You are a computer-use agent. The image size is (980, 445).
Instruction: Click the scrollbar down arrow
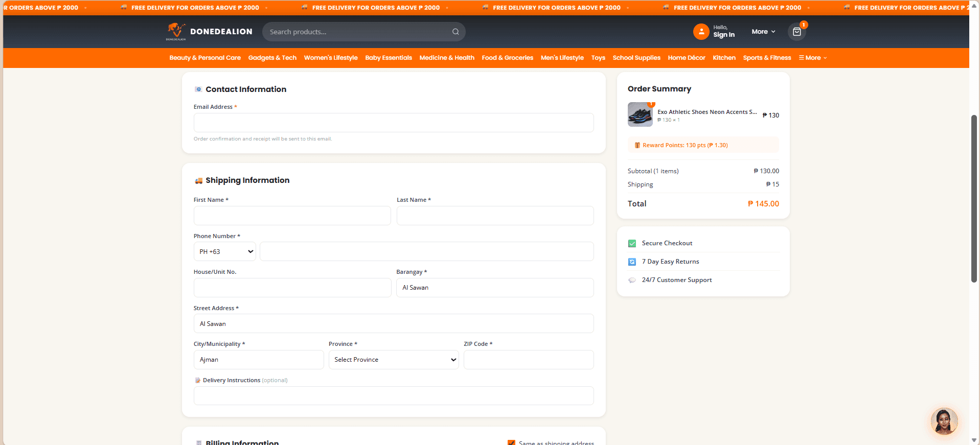coord(974,440)
